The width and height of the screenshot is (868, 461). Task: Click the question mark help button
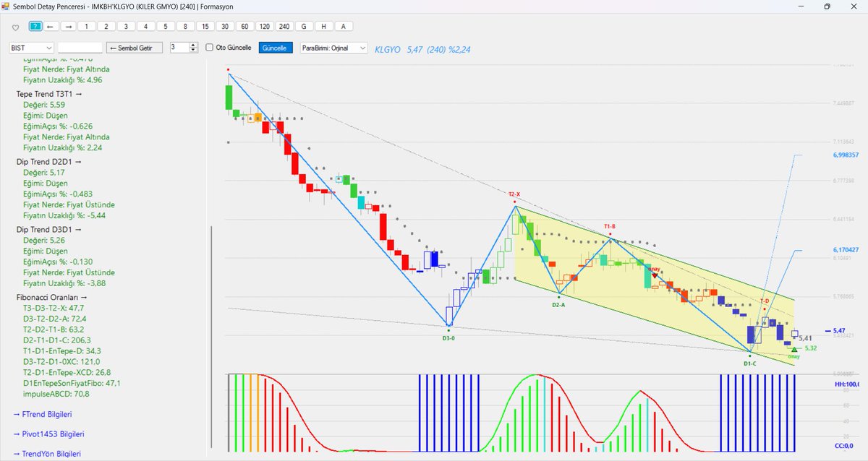pyautogui.click(x=35, y=26)
